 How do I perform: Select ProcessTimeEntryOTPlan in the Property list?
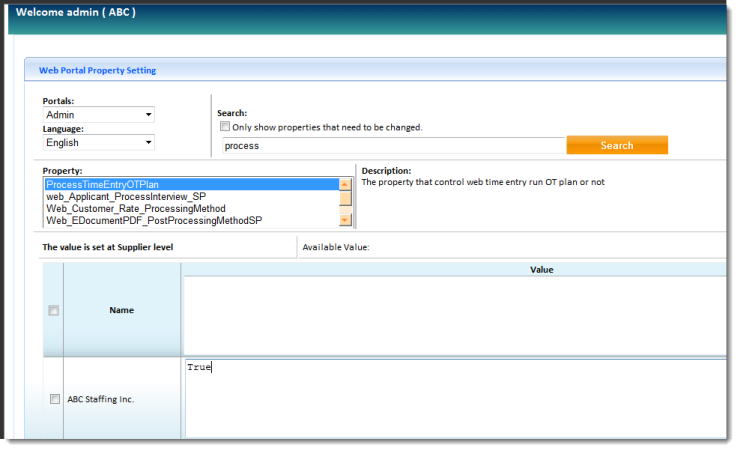(x=190, y=184)
